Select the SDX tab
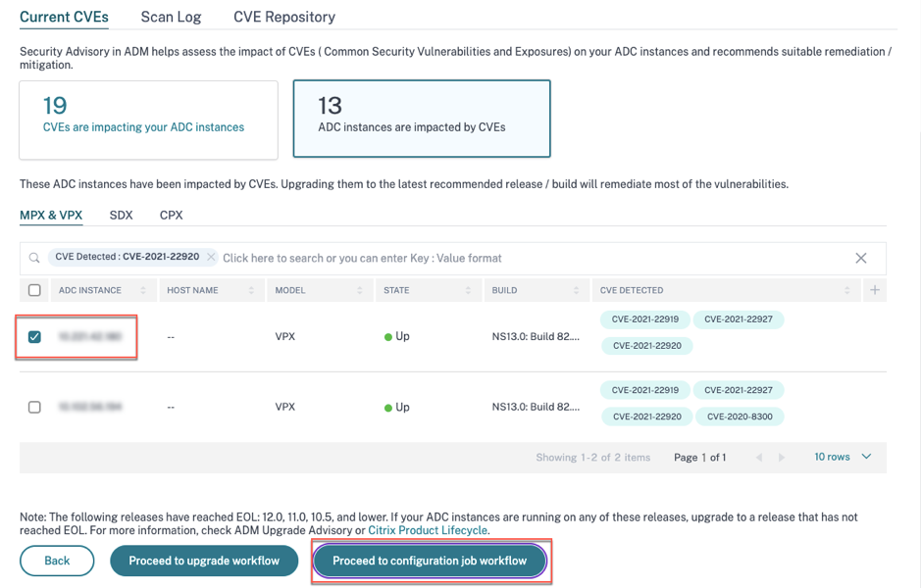The width and height of the screenshot is (921, 588). tap(121, 215)
